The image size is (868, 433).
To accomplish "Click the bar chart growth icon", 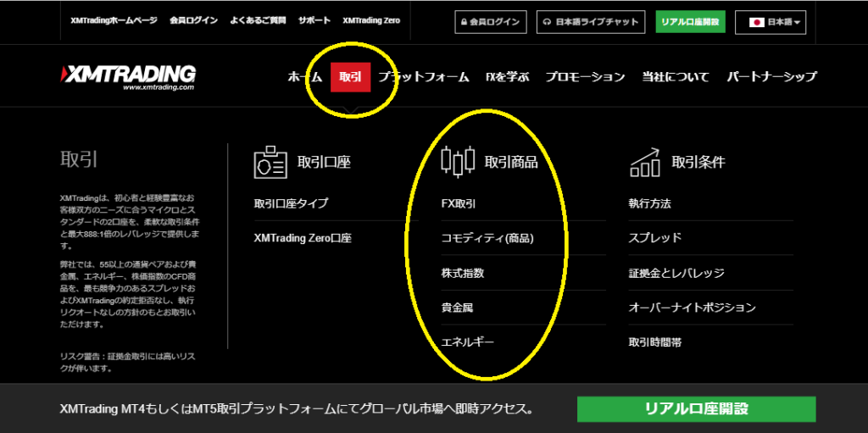I will pos(645,161).
